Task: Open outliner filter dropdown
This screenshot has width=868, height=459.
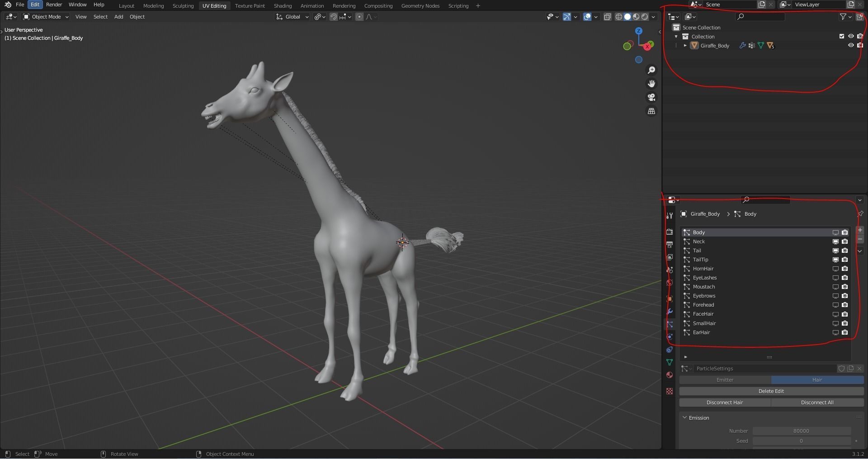Action: (845, 17)
